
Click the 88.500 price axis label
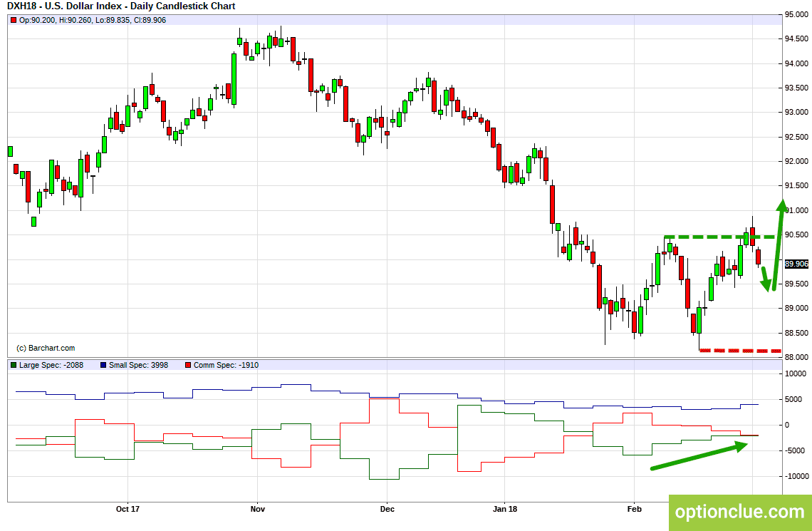797,333
